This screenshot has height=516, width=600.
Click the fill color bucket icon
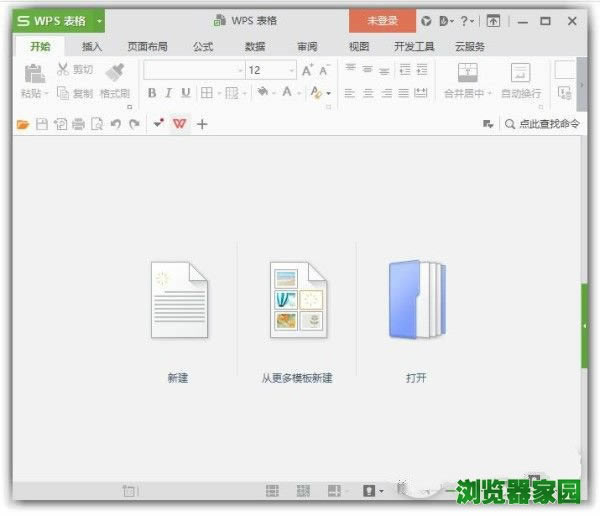point(263,92)
